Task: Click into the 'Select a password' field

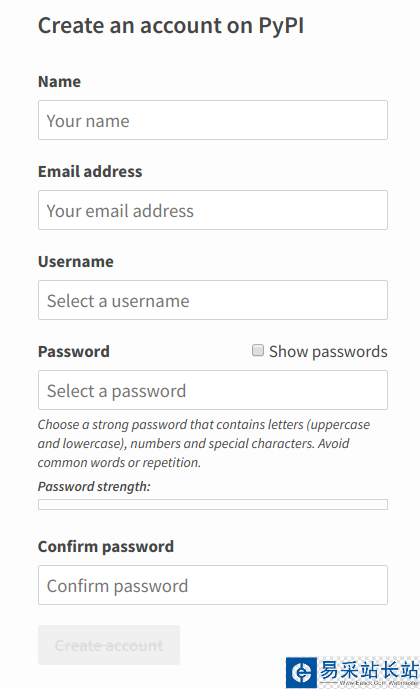Action: pyautogui.click(x=213, y=390)
